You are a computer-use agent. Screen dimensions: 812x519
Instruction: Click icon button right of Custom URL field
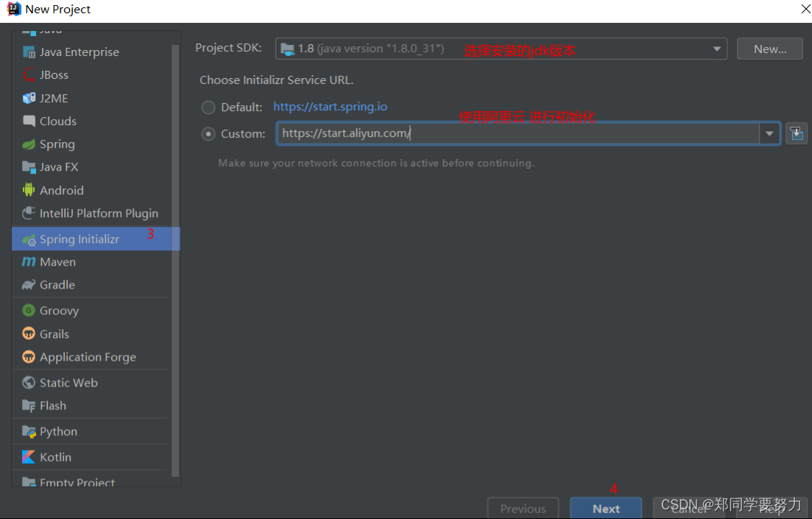pos(796,133)
